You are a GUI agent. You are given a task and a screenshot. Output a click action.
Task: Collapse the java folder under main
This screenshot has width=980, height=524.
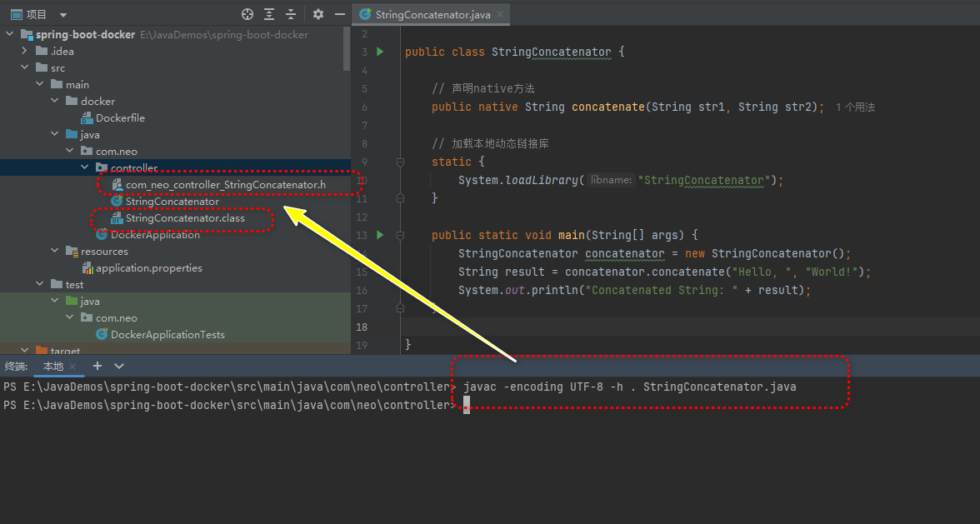point(54,134)
